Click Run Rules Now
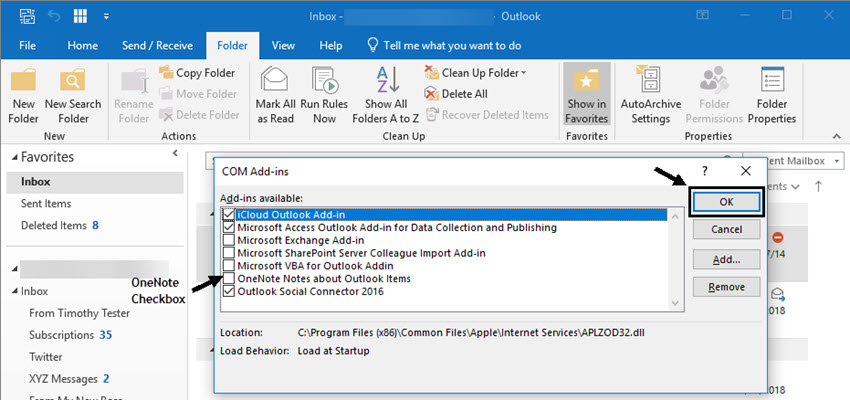This screenshot has height=400, width=850. pos(324,95)
